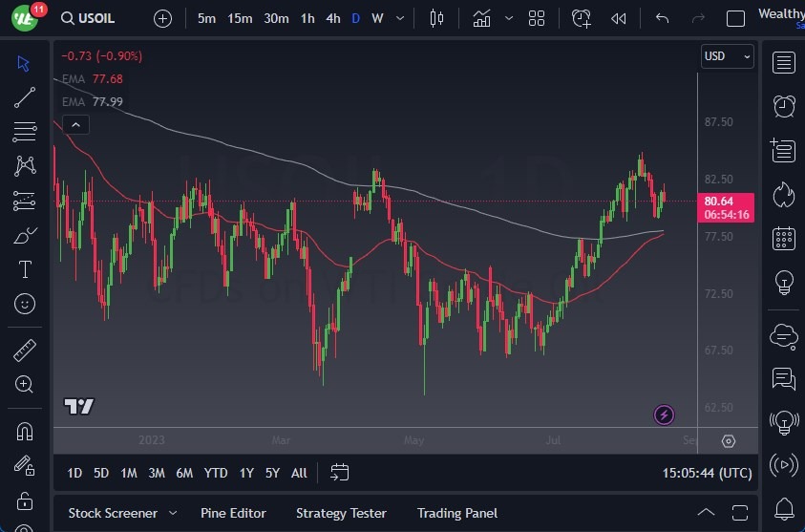Select the trend line drawing tool

tap(25, 96)
